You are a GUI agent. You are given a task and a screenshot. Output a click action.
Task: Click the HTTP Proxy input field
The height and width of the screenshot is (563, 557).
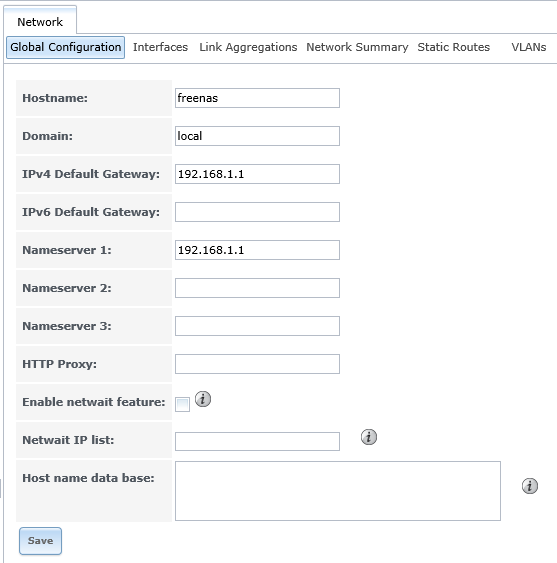[257, 364]
